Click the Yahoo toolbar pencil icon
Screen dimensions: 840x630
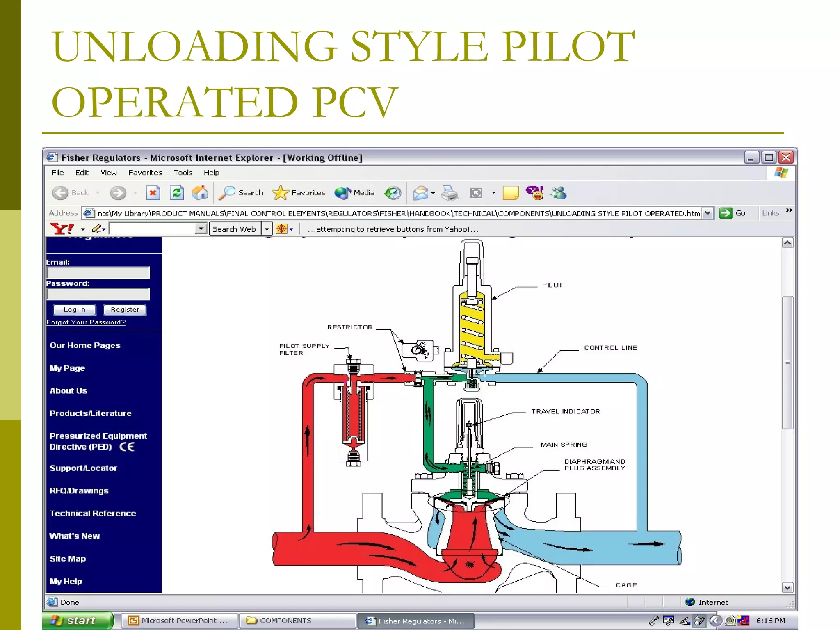pyautogui.click(x=97, y=229)
